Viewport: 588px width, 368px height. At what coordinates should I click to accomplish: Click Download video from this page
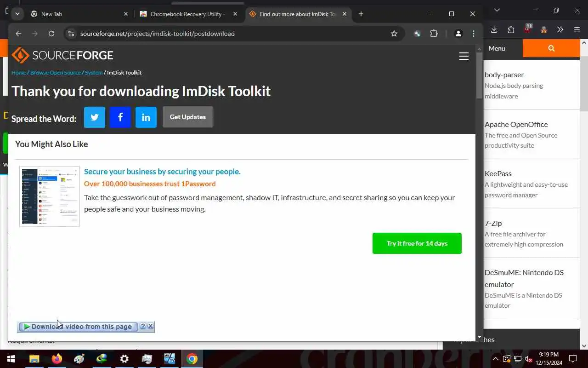[78, 327]
